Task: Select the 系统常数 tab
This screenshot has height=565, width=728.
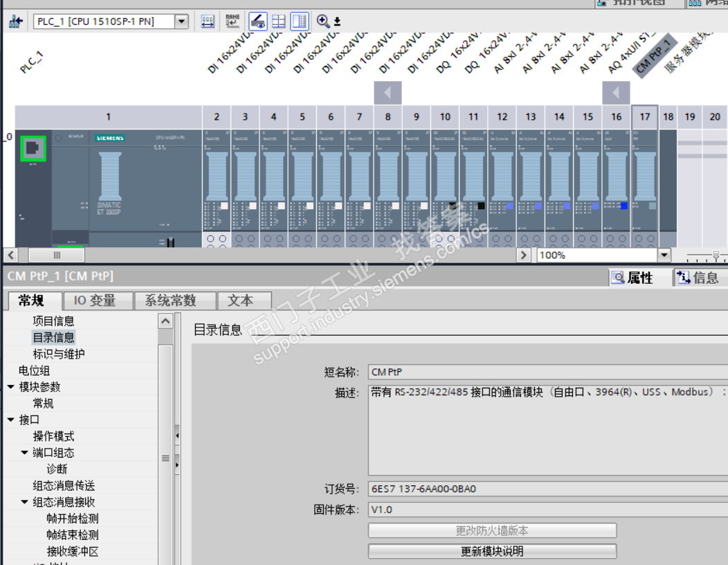Action: [x=174, y=301]
